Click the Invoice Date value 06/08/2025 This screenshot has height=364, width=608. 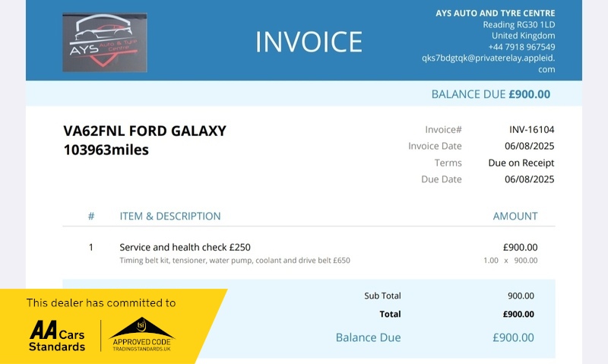click(x=529, y=146)
